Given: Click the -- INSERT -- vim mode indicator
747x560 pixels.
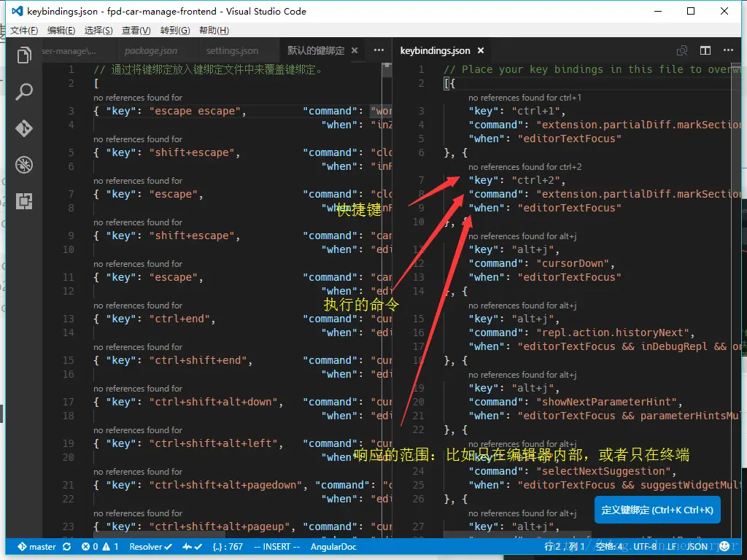Looking at the screenshot, I should click(x=276, y=547).
